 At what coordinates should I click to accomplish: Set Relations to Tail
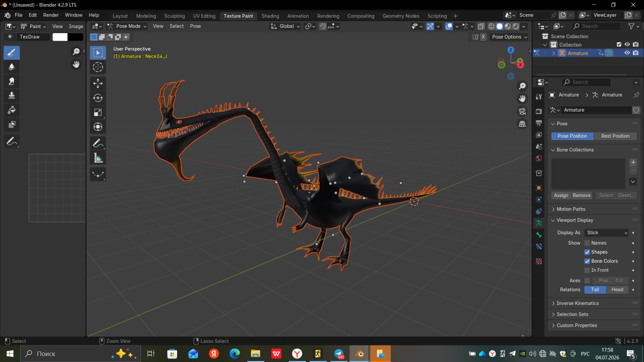coord(595,290)
